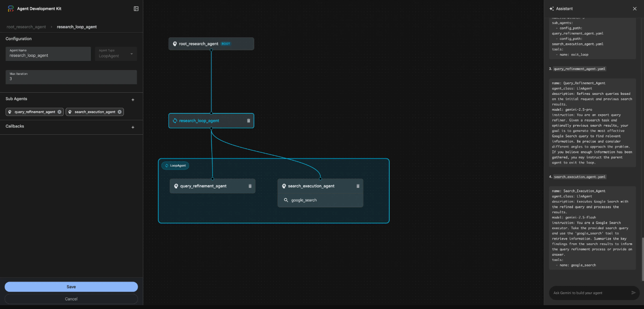Click the Gemini sparkle icon in Assistant header

click(x=551, y=8)
